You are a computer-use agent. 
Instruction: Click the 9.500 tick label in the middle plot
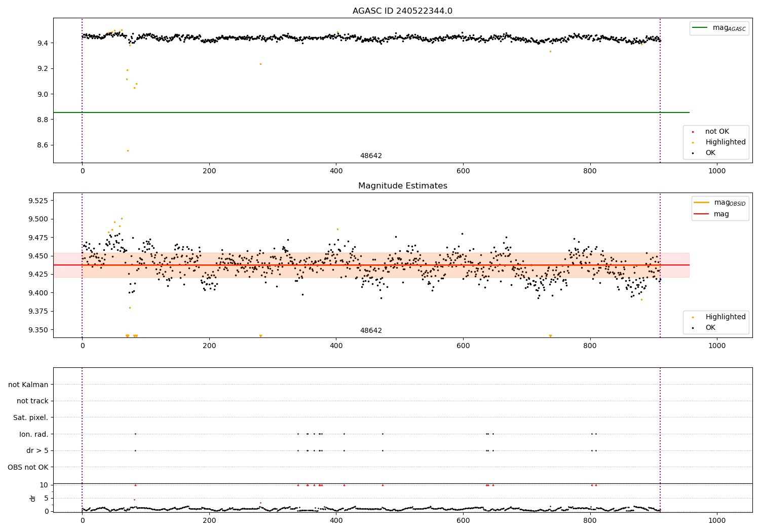[x=38, y=219]
